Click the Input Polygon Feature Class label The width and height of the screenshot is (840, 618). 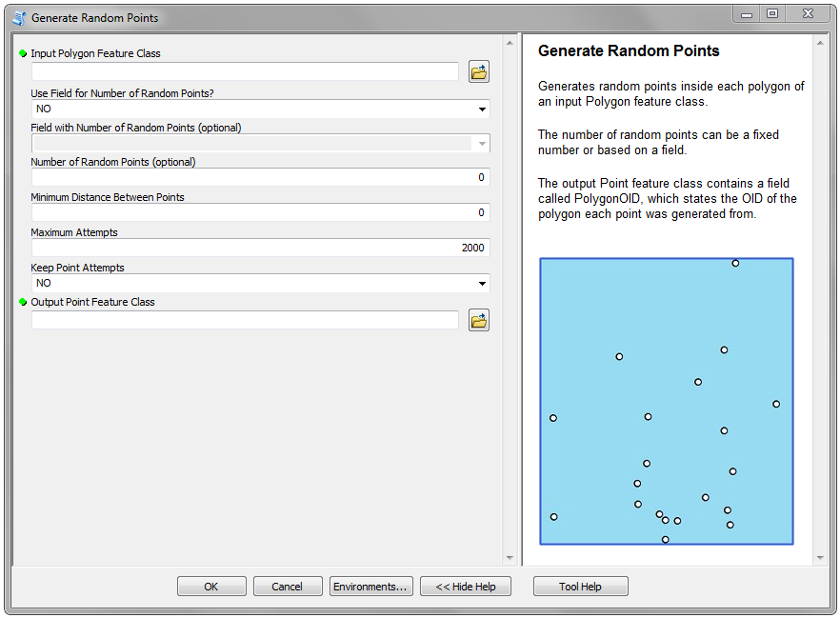(95, 53)
